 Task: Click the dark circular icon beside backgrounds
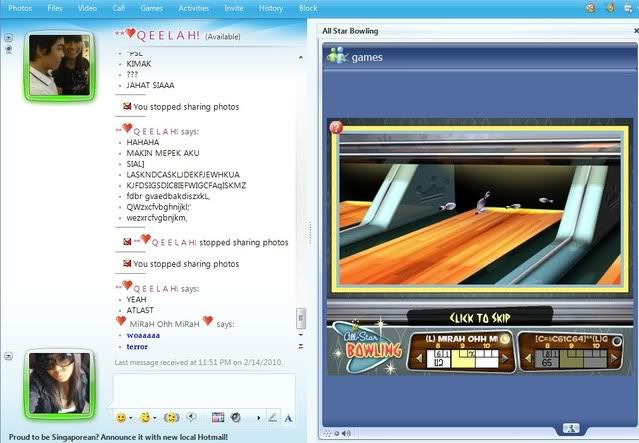pyautogui.click(x=236, y=417)
